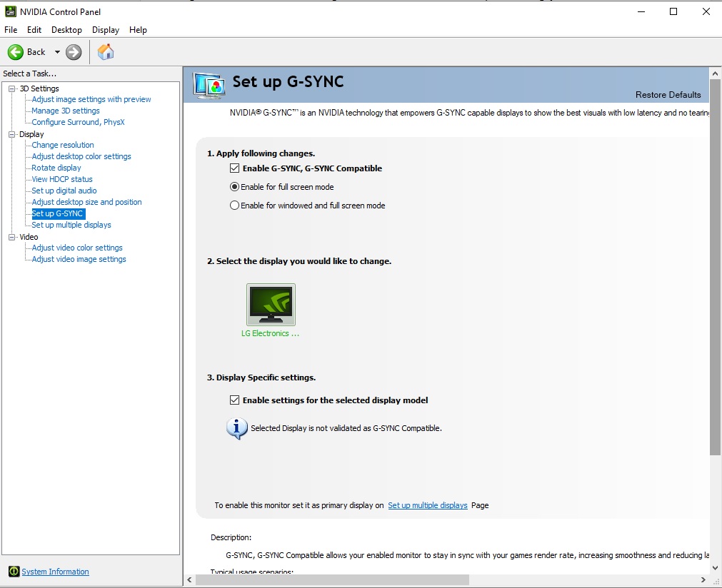Open the Help menu

tap(138, 30)
